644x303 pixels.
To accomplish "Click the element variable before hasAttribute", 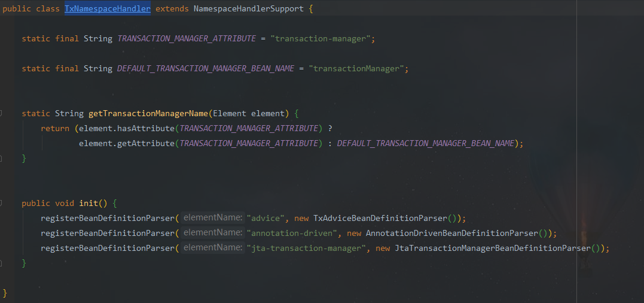I will [x=96, y=128].
